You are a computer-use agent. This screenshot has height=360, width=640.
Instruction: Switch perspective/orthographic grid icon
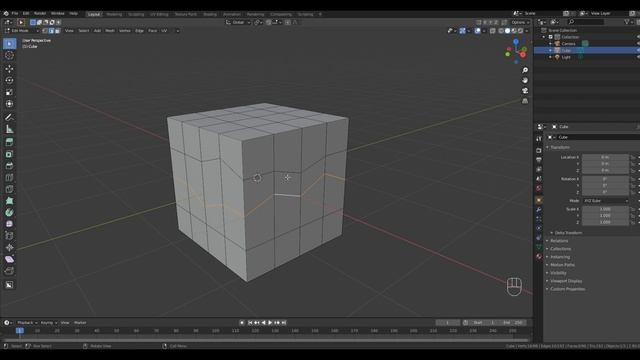[x=525, y=101]
